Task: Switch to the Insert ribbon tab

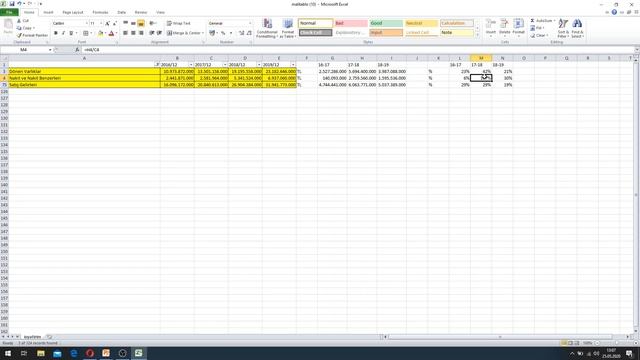Action: (x=48, y=13)
